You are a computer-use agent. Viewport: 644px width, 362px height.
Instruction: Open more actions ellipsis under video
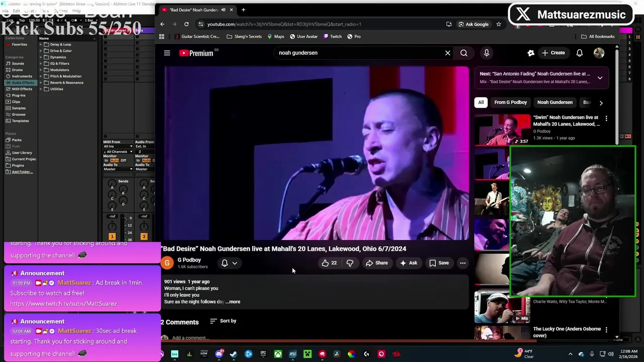point(463,263)
